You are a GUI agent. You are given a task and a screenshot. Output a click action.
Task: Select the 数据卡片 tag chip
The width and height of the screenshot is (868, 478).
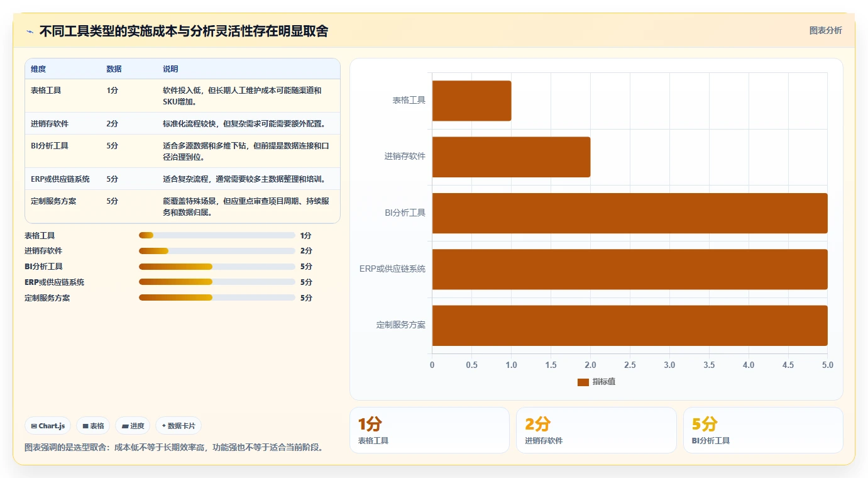click(179, 426)
